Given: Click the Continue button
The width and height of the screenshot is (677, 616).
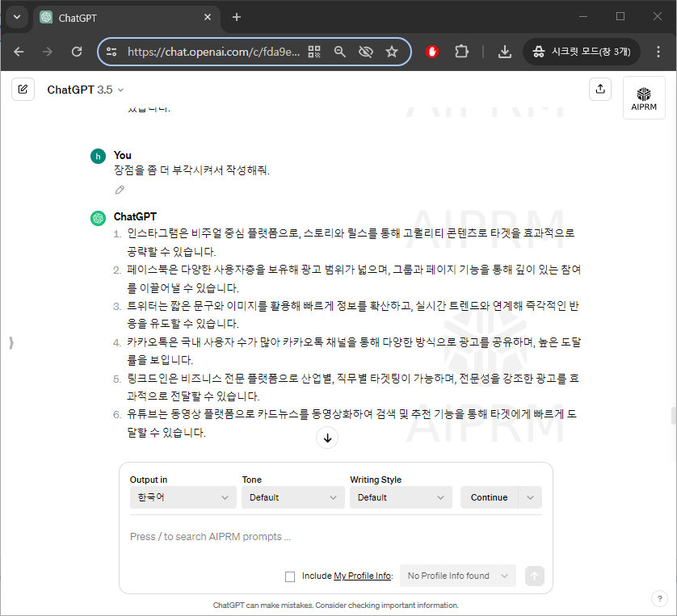Looking at the screenshot, I should tap(490, 497).
